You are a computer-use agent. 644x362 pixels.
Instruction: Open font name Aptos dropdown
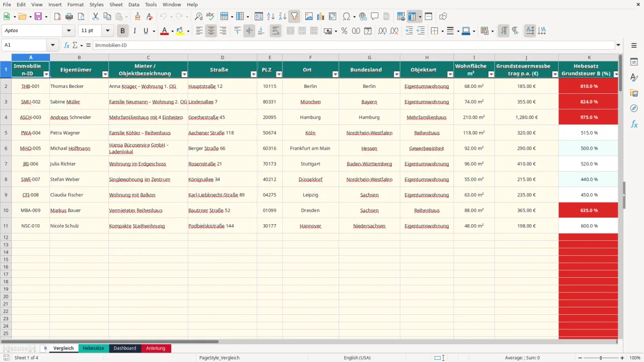point(69,31)
